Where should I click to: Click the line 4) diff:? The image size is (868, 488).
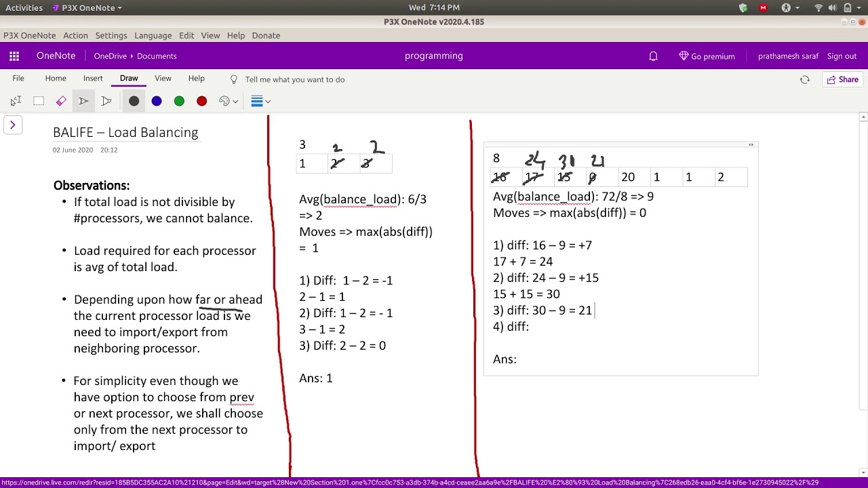(511, 327)
